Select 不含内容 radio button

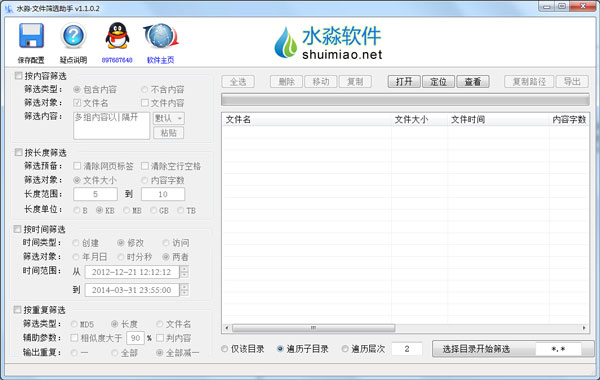pyautogui.click(x=145, y=89)
